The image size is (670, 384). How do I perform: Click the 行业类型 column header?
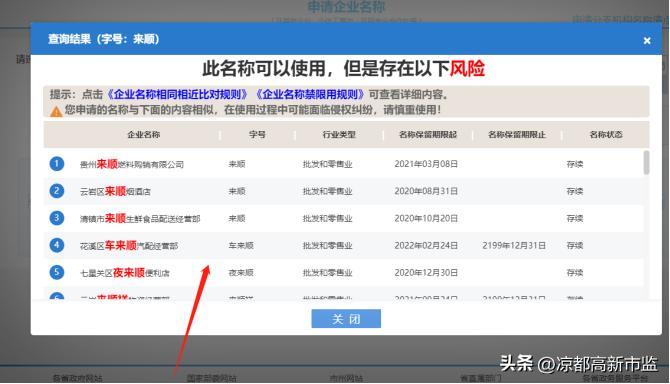(x=339, y=135)
